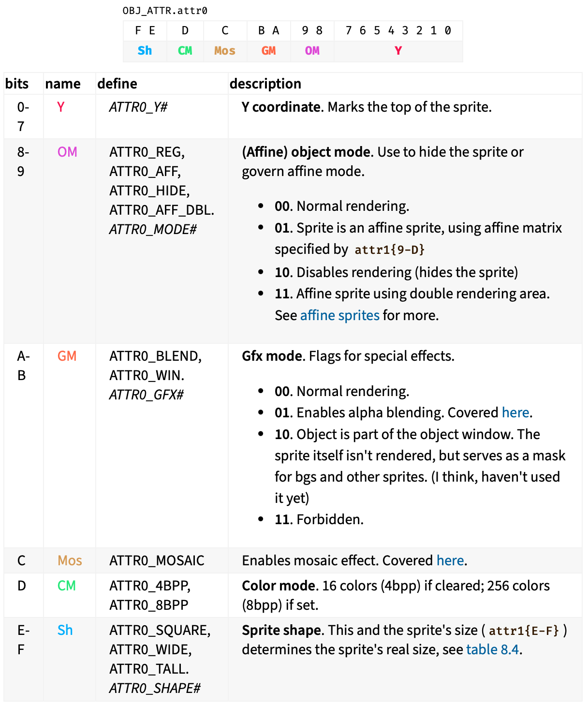Click green 'CM' cell in bit diagram
This screenshot has height=706, width=588.
pyautogui.click(x=185, y=51)
